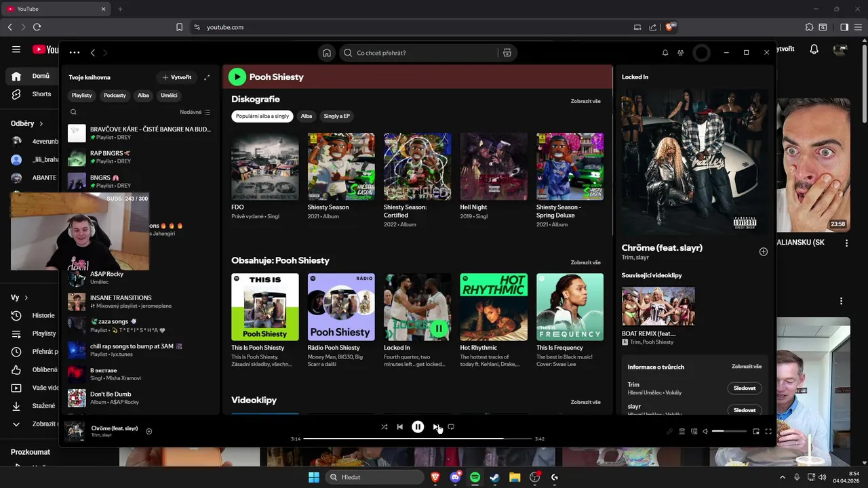Open This Is Frequency playlist card

[570, 321]
